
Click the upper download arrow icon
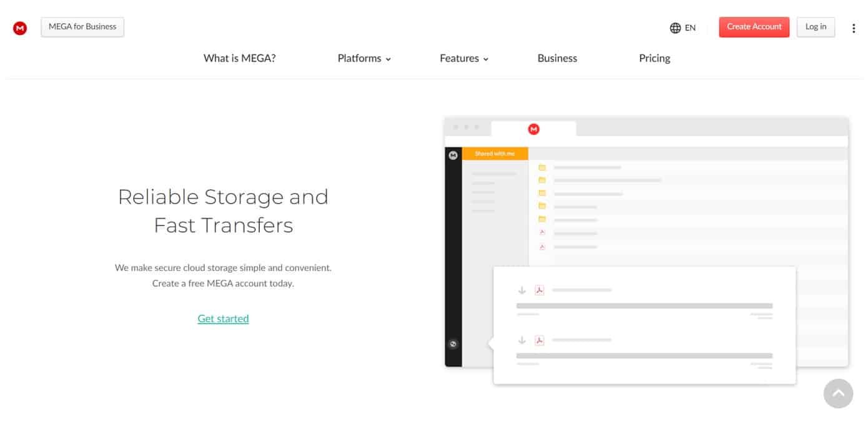pos(522,290)
